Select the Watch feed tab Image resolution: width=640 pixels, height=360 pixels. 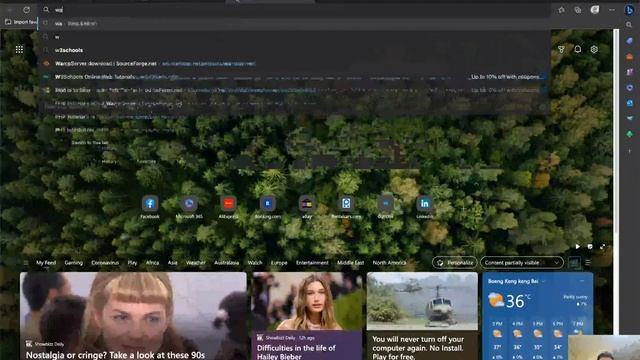click(x=255, y=263)
